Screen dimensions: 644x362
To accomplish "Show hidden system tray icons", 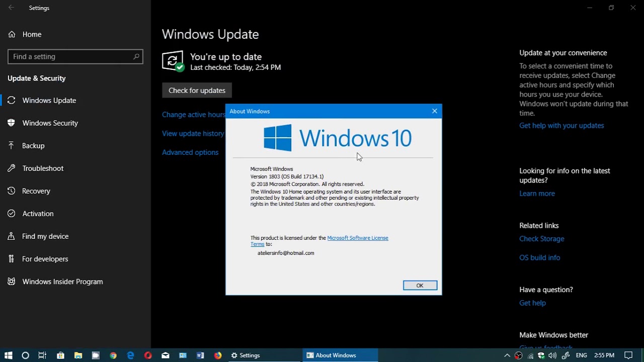I will pos(507,355).
